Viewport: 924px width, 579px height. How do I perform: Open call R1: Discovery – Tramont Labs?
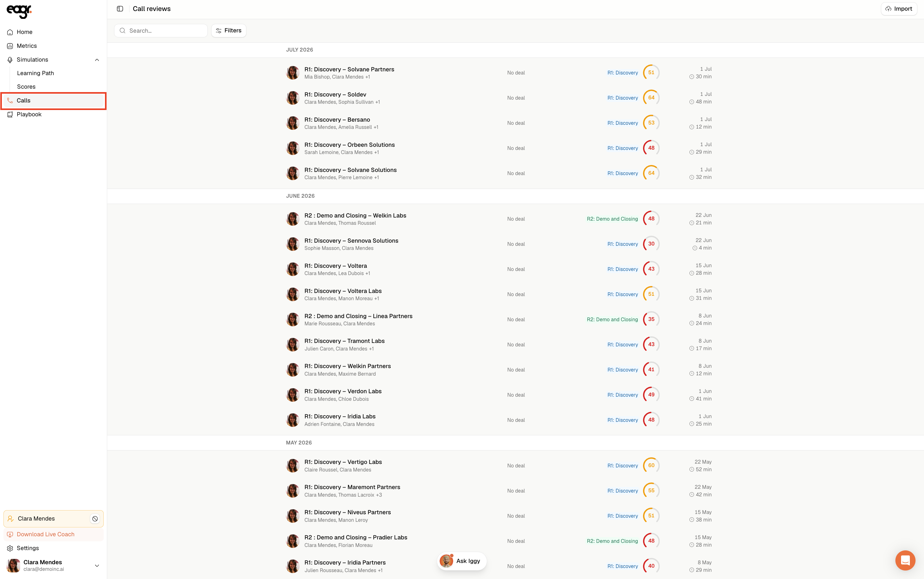(344, 341)
